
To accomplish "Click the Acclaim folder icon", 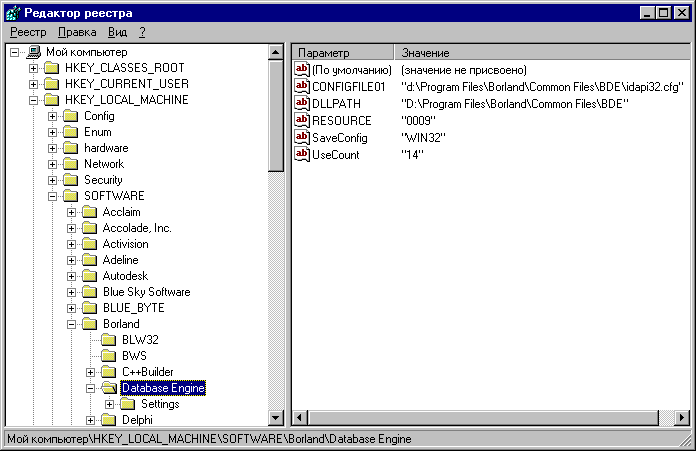I will coord(90,212).
